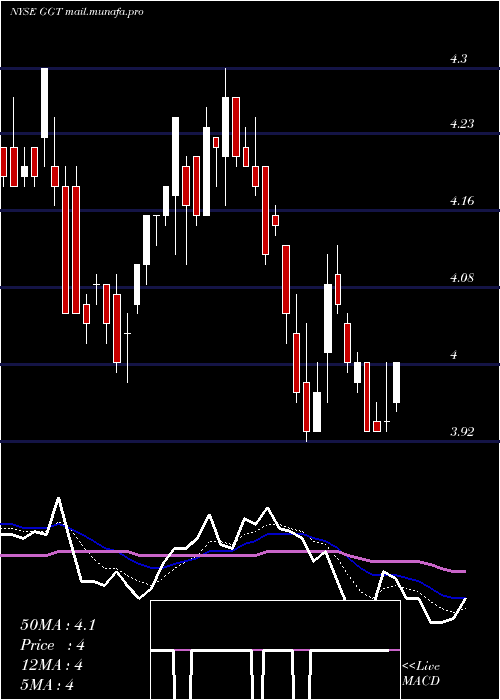Select the last white candle at 4

396,383
